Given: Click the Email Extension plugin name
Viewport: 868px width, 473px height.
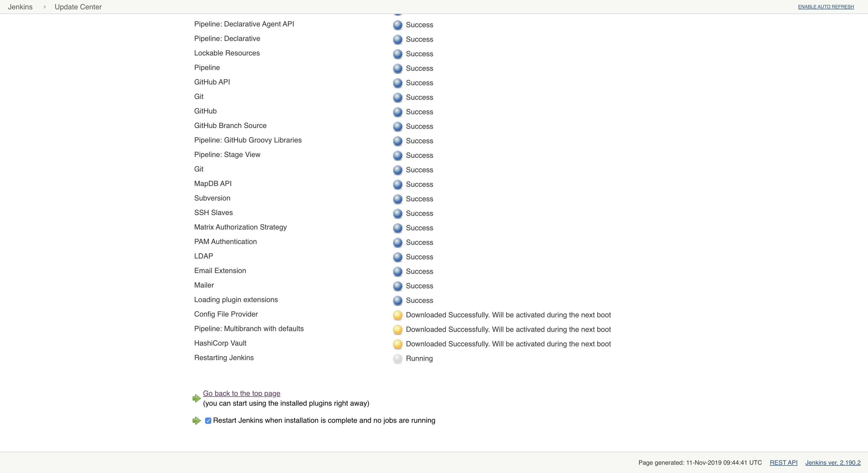Looking at the screenshot, I should [x=220, y=271].
